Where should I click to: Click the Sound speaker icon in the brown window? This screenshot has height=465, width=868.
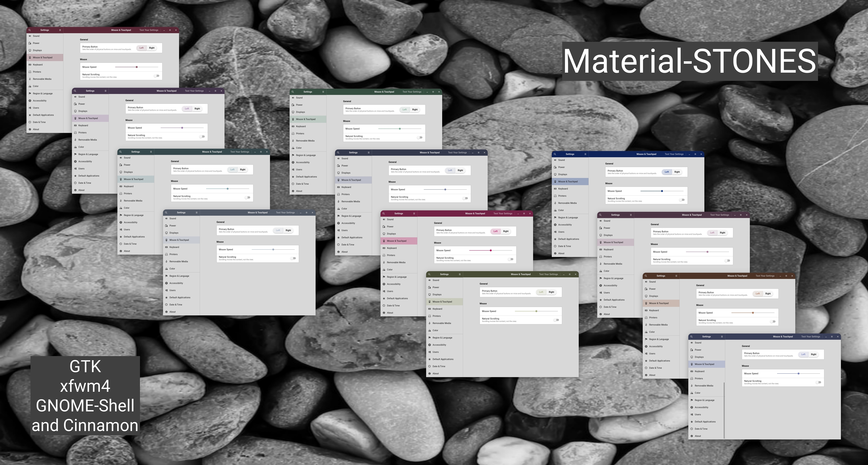pos(646,282)
